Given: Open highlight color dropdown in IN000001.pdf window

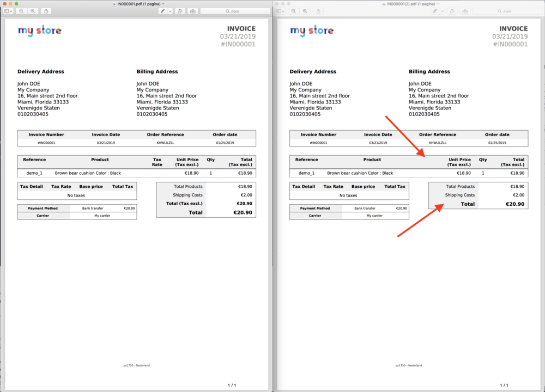Looking at the screenshot, I should point(170,11).
